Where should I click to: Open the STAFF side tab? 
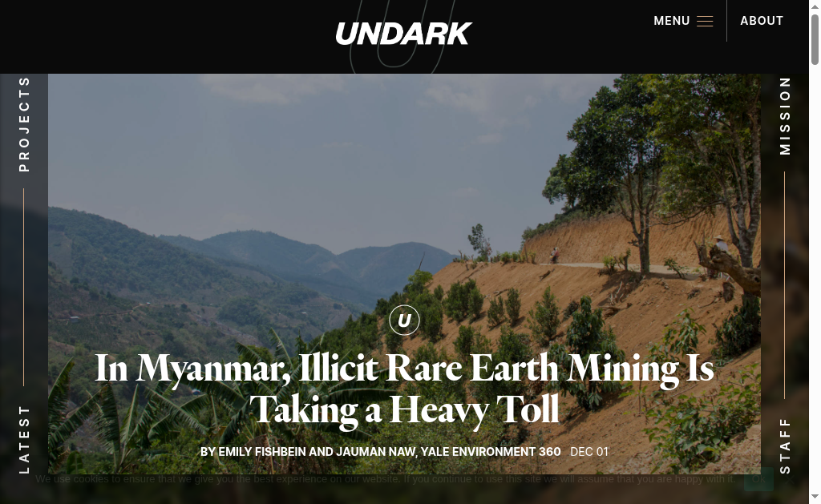coord(784,446)
